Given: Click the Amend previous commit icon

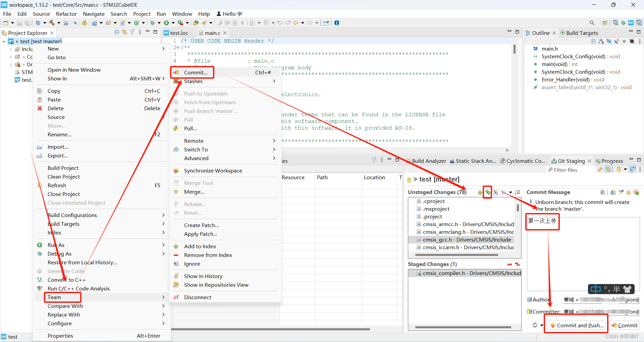Looking at the screenshot, I should [x=613, y=192].
